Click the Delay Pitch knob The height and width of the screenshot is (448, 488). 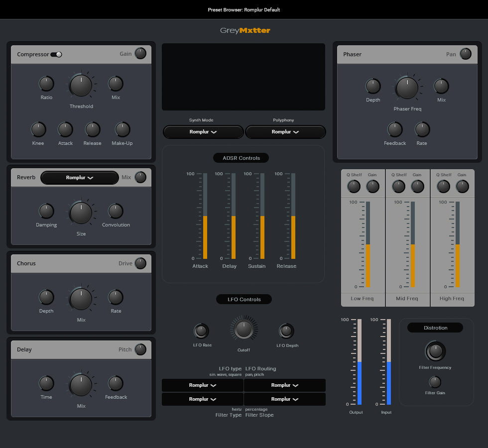point(140,349)
